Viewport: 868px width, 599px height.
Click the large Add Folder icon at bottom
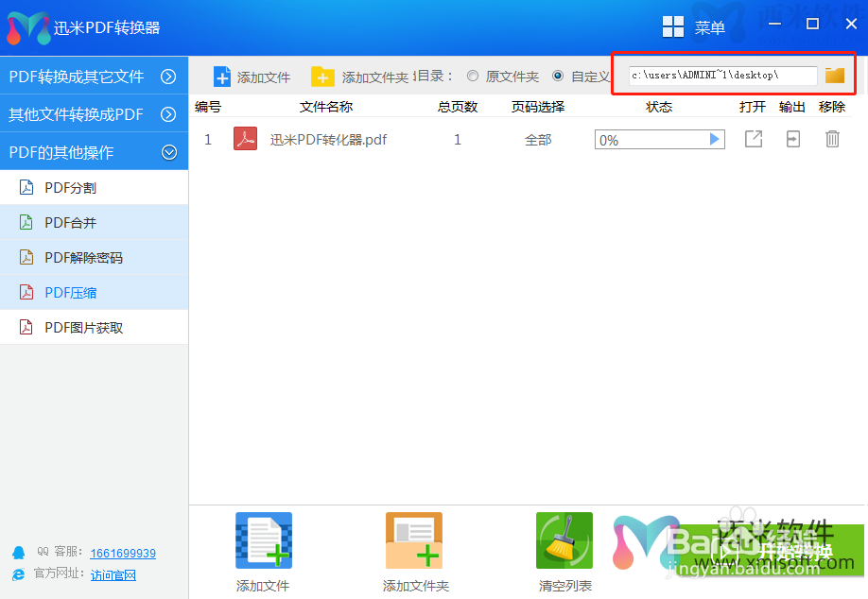[x=414, y=540]
